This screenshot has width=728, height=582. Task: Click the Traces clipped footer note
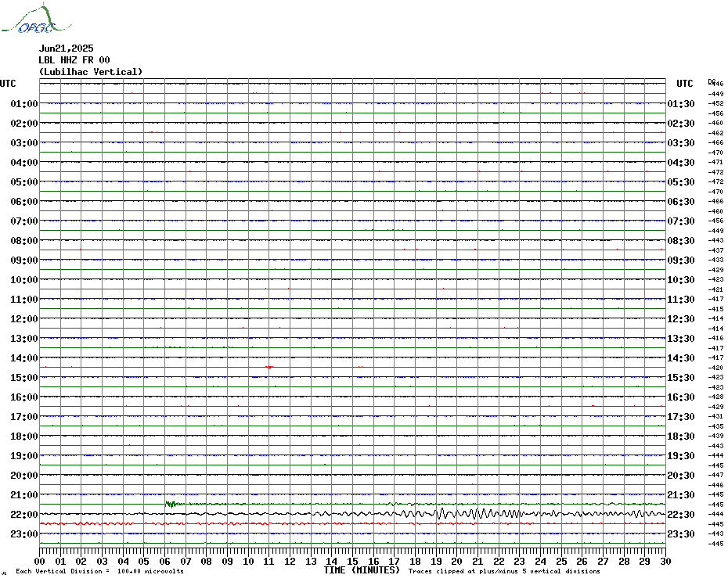pyautogui.click(x=504, y=571)
